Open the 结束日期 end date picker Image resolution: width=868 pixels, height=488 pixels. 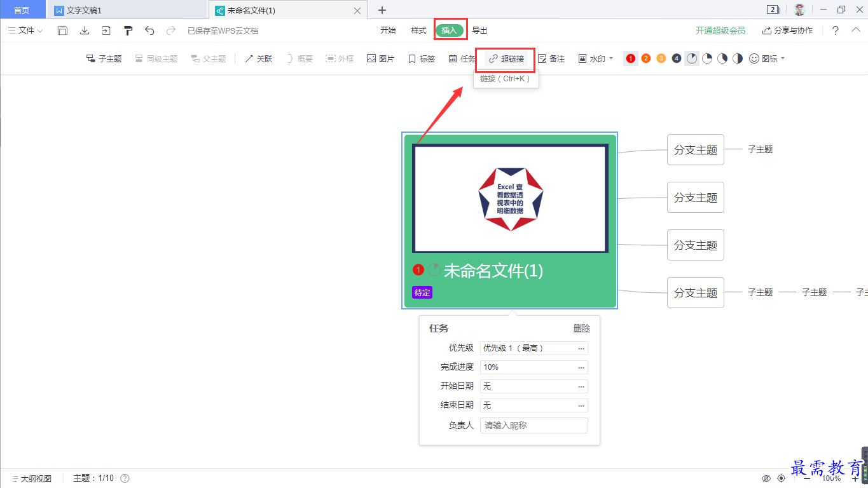click(x=534, y=405)
